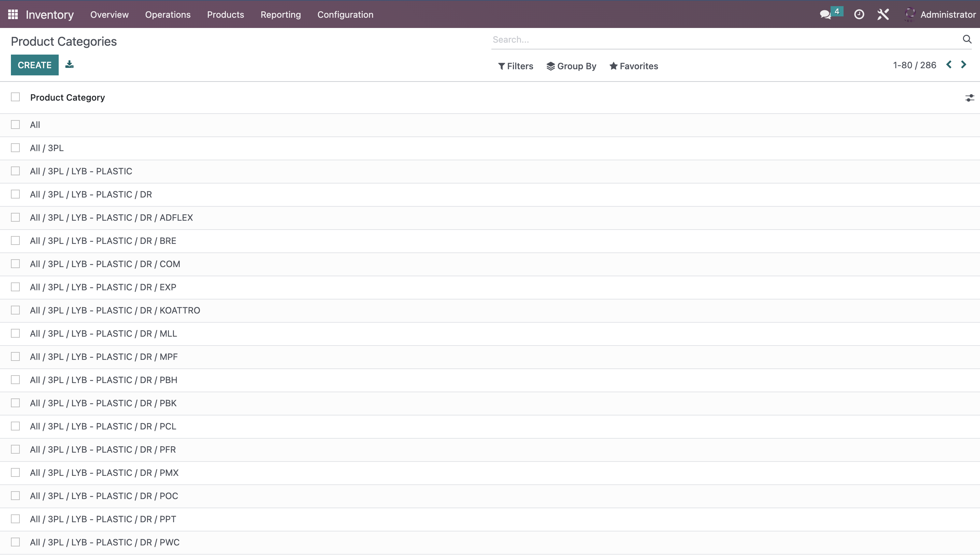Open the DR / COM category
The width and height of the screenshot is (980, 556).
105,264
